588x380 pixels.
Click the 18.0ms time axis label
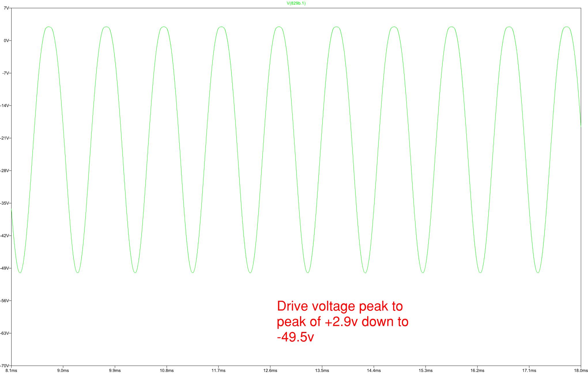click(x=581, y=370)
